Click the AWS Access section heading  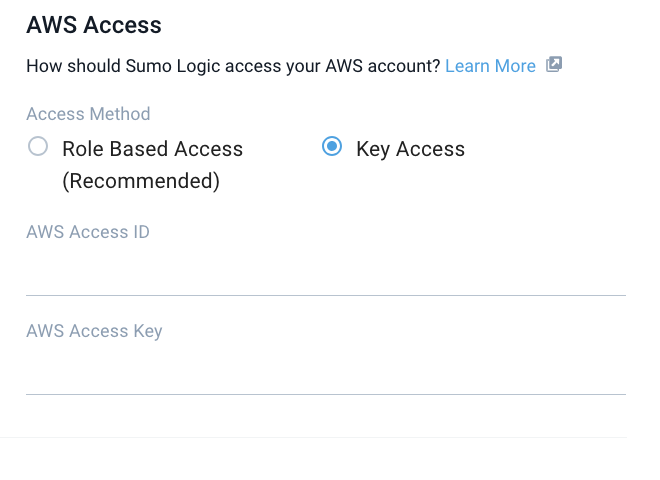tap(94, 25)
